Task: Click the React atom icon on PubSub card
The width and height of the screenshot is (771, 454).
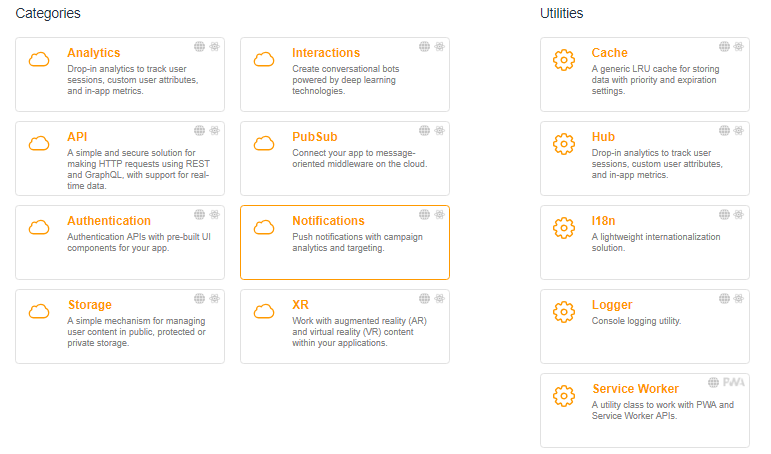Action: coord(438,130)
